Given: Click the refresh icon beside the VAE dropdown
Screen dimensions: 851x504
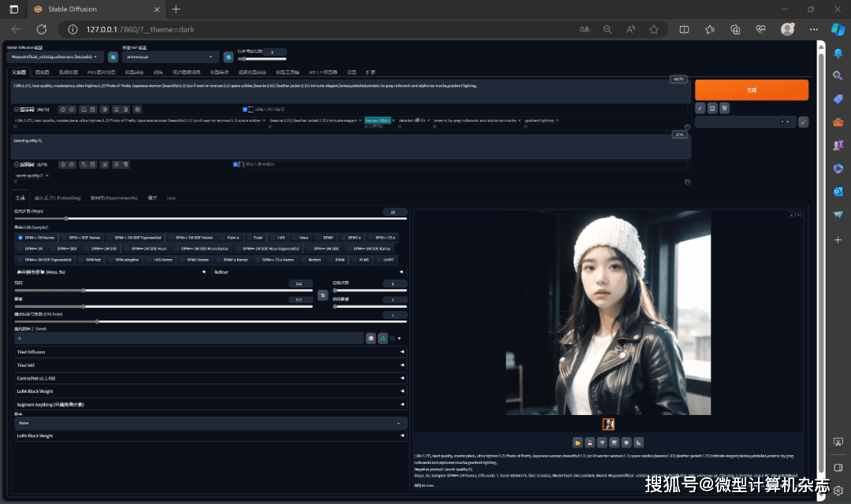Looking at the screenshot, I should click(228, 57).
